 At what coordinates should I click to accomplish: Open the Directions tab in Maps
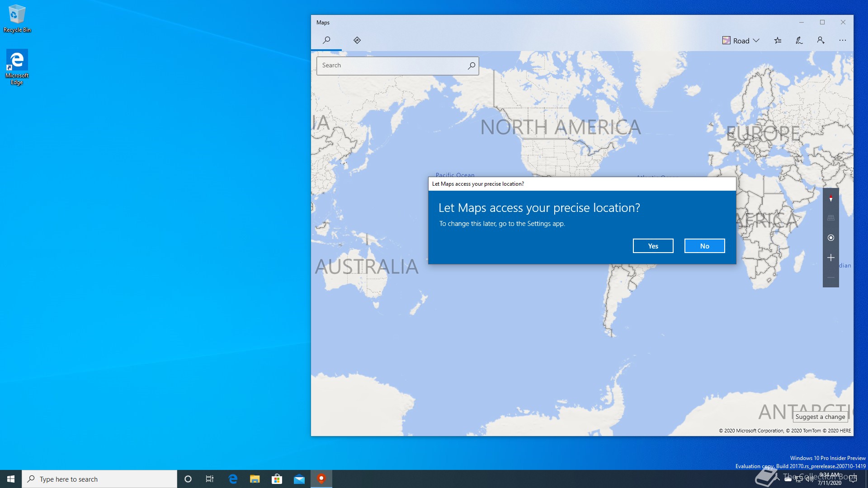pyautogui.click(x=357, y=40)
